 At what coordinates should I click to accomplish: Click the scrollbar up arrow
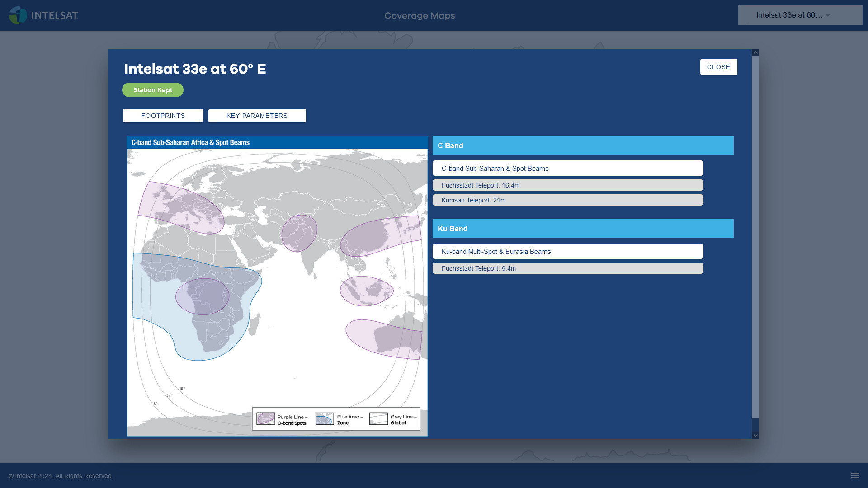pyautogui.click(x=755, y=53)
